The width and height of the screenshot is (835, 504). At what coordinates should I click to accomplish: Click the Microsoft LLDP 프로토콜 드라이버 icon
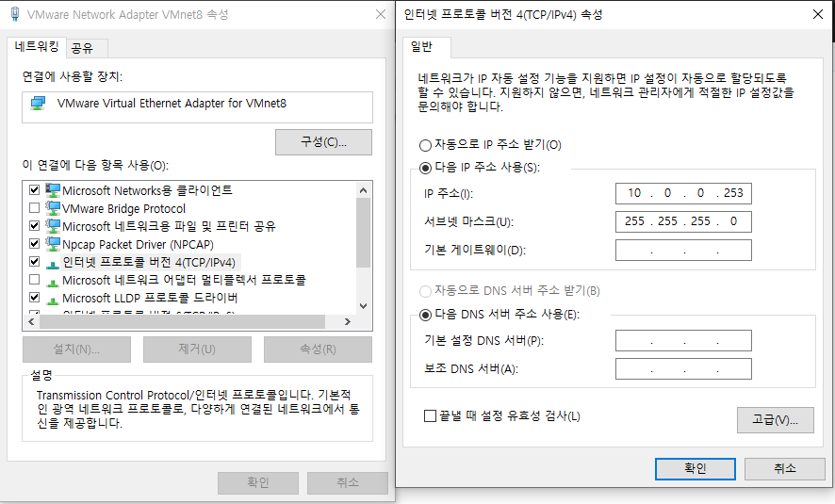(x=53, y=300)
